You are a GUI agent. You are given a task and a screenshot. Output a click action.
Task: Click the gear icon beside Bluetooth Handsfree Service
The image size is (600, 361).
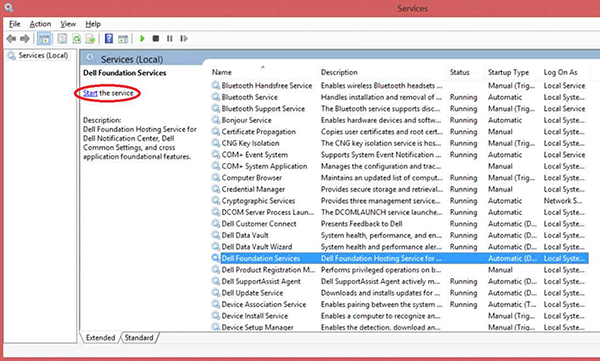coord(216,85)
